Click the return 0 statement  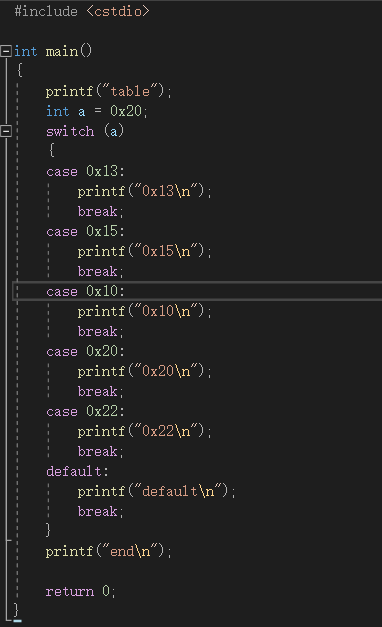81,591
